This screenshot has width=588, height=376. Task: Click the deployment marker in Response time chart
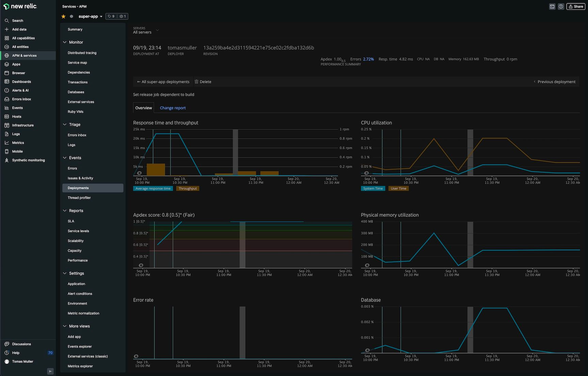tap(235, 152)
